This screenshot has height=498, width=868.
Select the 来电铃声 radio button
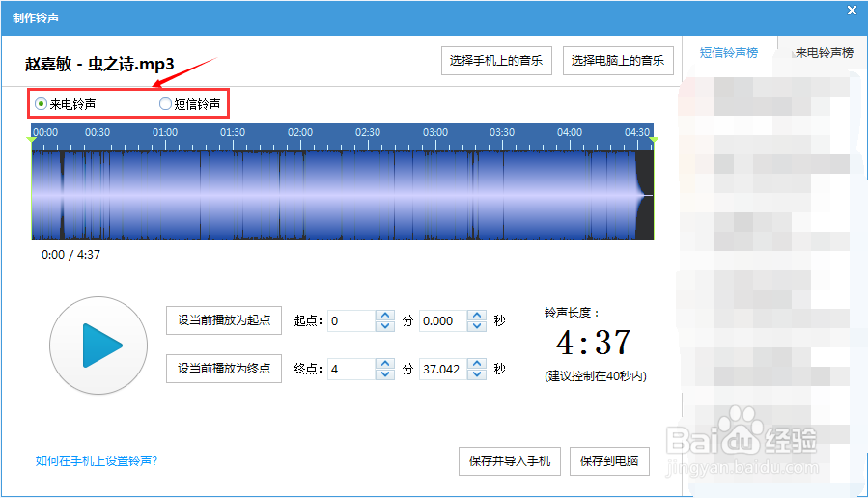point(41,104)
